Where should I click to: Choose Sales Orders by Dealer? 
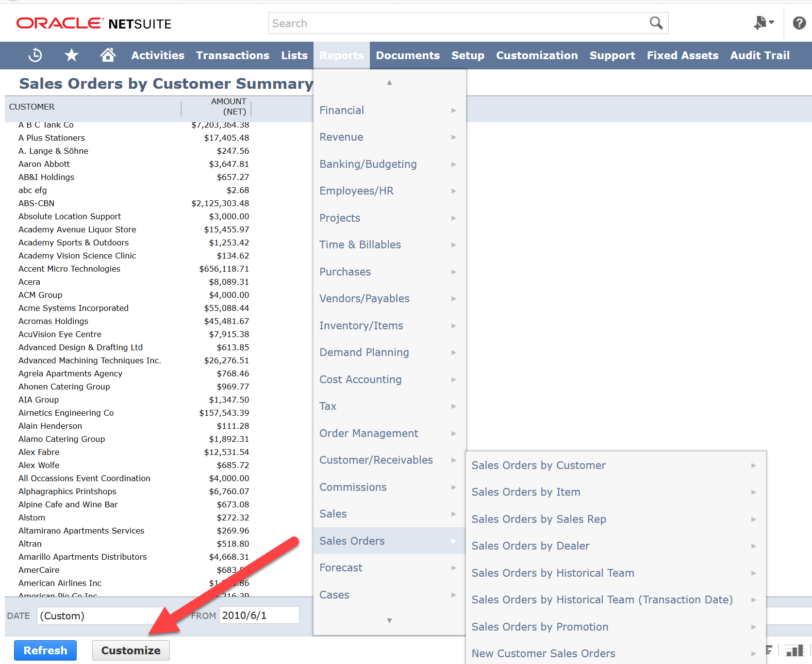pyautogui.click(x=616, y=546)
